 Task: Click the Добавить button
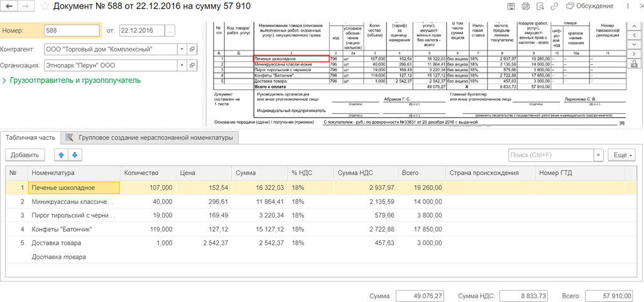tap(25, 155)
